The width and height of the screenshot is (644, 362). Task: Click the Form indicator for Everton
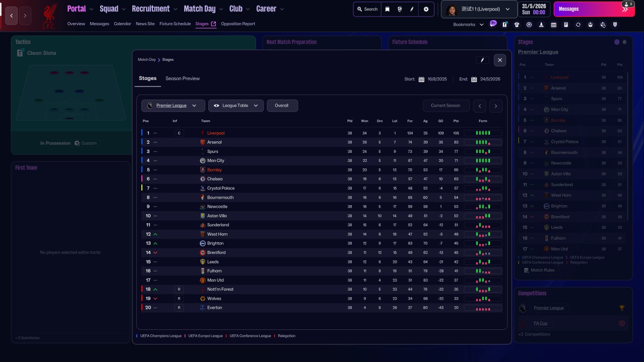coord(483,308)
